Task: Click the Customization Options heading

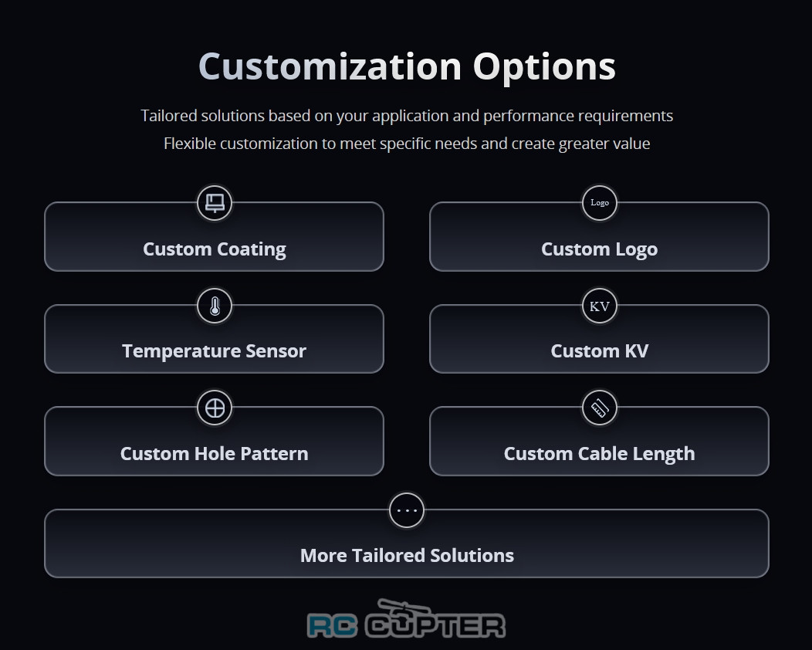Action: (x=407, y=66)
